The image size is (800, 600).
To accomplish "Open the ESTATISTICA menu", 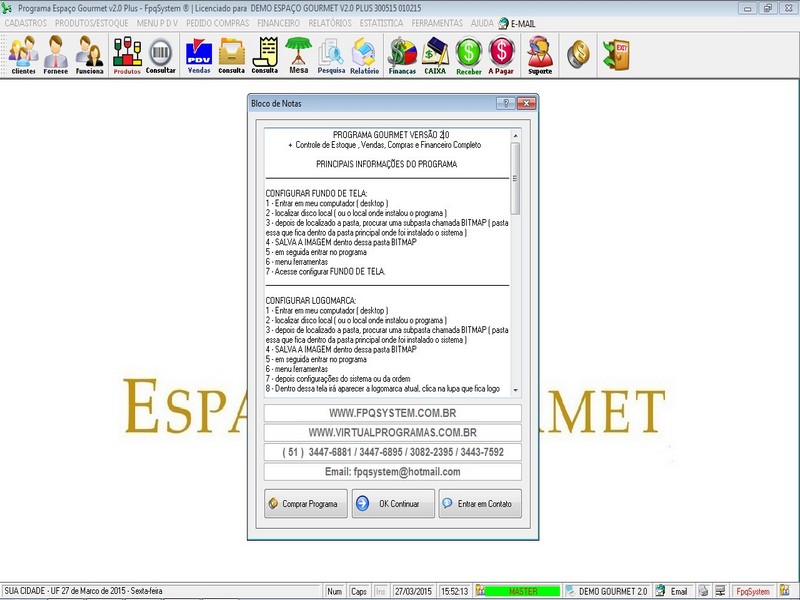I will click(x=381, y=23).
